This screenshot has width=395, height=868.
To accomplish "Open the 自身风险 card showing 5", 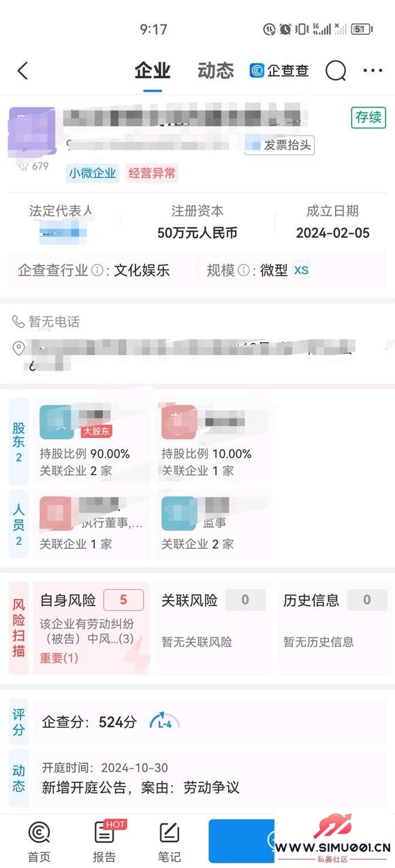I will coord(91,628).
